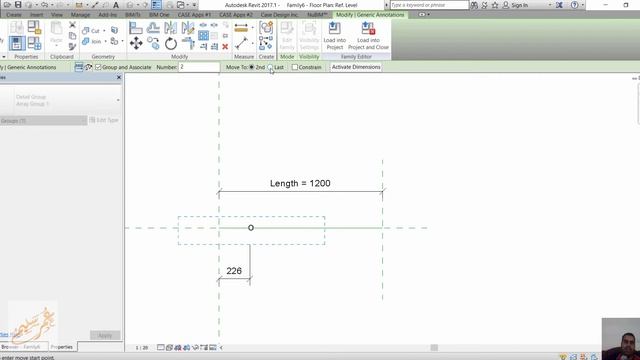640x360 pixels.
Task: Open the Manage ribbon tab
Action: 80,14
